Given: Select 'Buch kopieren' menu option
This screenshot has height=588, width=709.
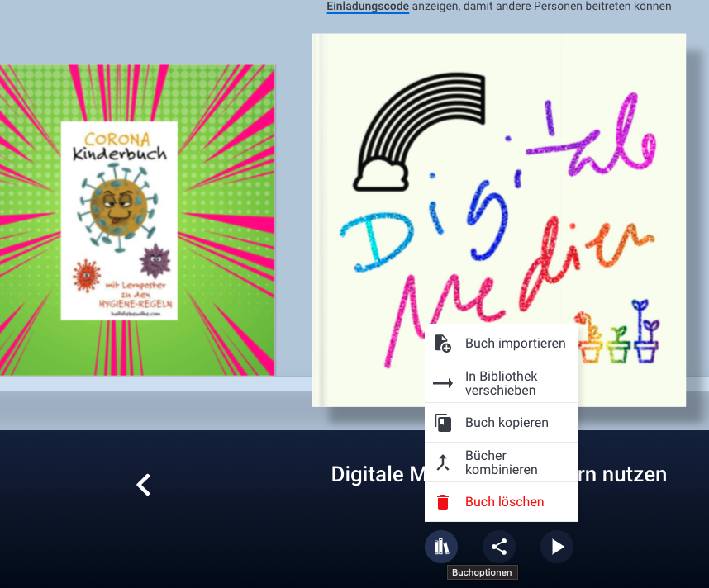Looking at the screenshot, I should point(501,423).
